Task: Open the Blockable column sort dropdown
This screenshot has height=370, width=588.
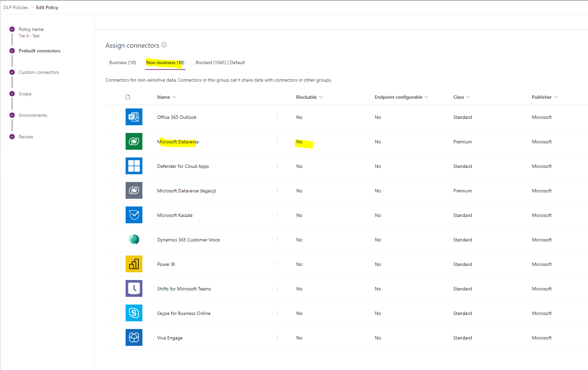Action: click(x=321, y=97)
